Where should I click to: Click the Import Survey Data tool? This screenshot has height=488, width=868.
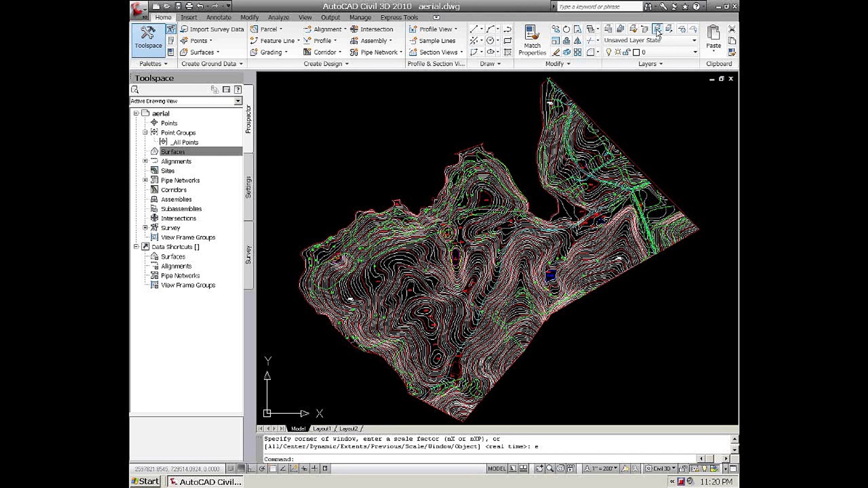point(212,29)
